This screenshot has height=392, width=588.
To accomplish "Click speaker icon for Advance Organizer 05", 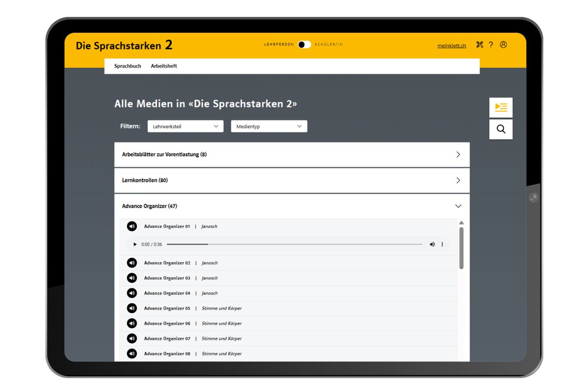I will coord(132,308).
